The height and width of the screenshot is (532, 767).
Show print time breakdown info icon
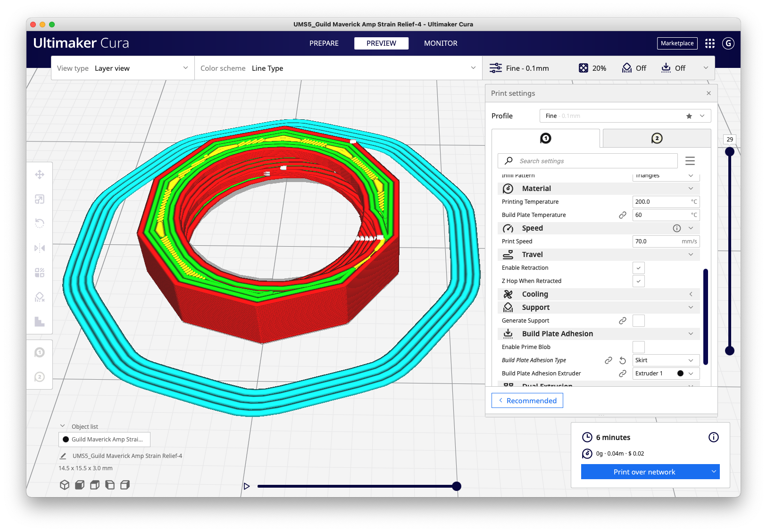714,437
